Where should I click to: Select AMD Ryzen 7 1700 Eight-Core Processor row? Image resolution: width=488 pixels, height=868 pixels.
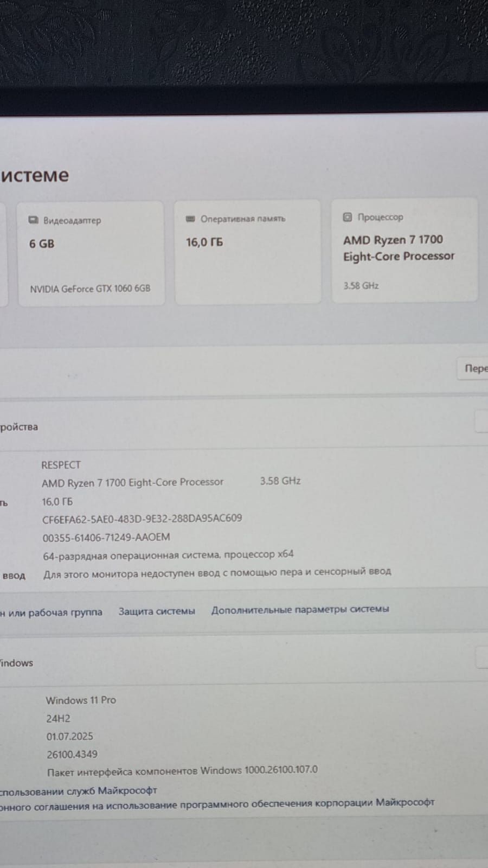coord(132,482)
